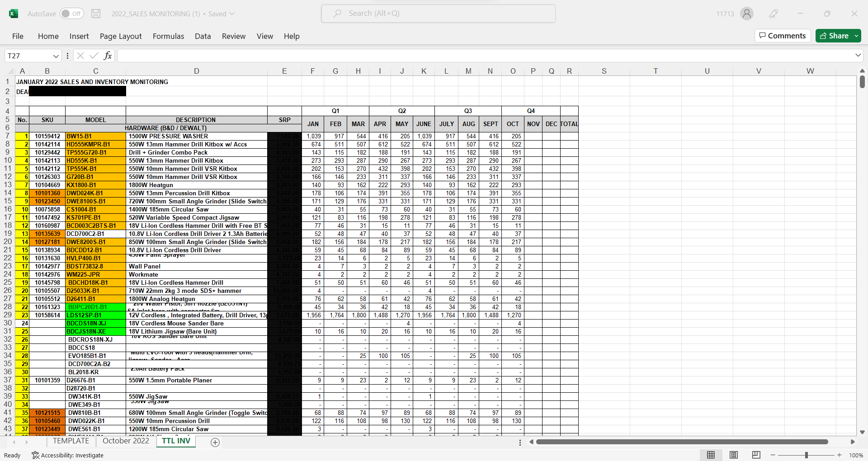Open the Help tab
The image size is (868, 461).
pos(292,36)
